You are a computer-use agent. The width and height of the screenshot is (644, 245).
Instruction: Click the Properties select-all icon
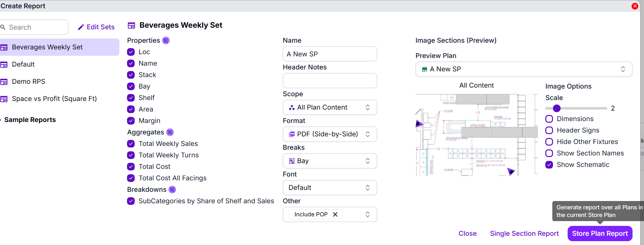click(166, 40)
